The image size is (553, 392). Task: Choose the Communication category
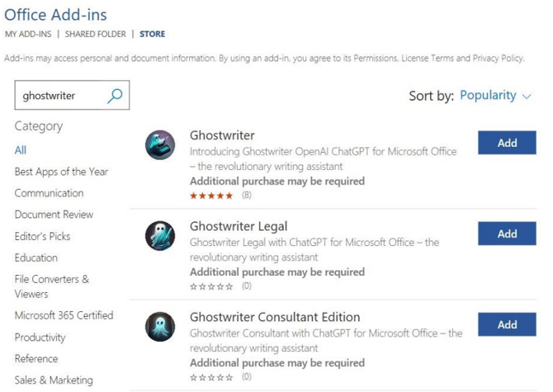coord(49,193)
